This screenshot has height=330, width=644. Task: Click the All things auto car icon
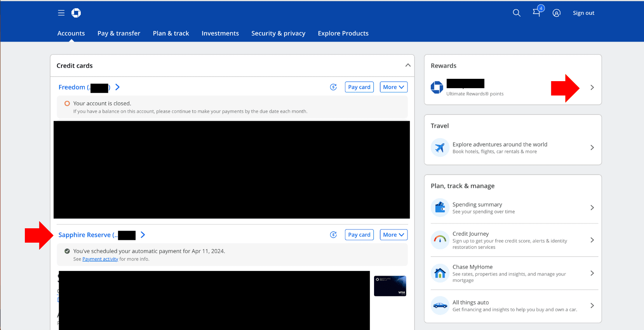[440, 306]
